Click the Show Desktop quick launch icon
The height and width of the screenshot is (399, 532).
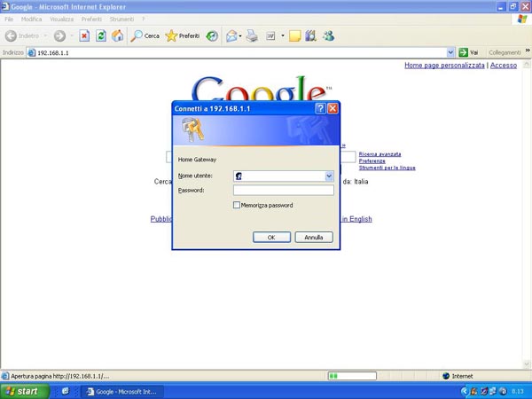(x=65, y=391)
